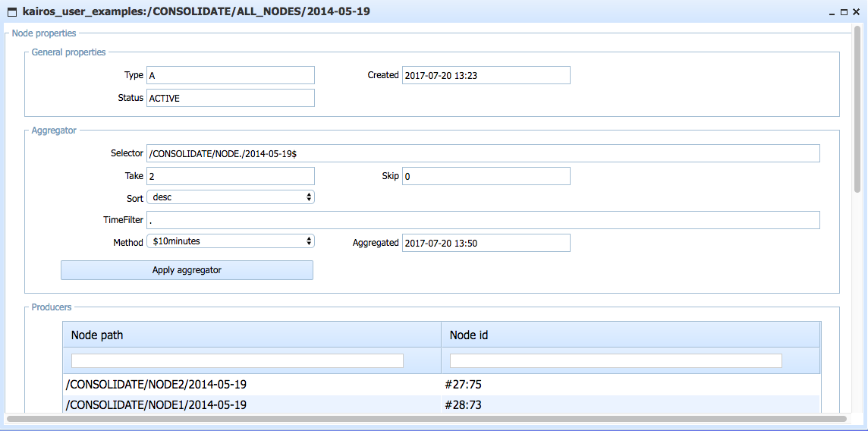The image size is (868, 431).
Task: Click the Node path column header
Action: coord(252,335)
